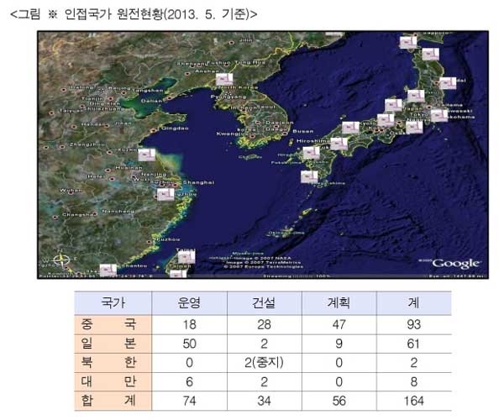504x420 pixels.
Task: Click 9 in the 일본 계획 cell
Action: point(339,344)
